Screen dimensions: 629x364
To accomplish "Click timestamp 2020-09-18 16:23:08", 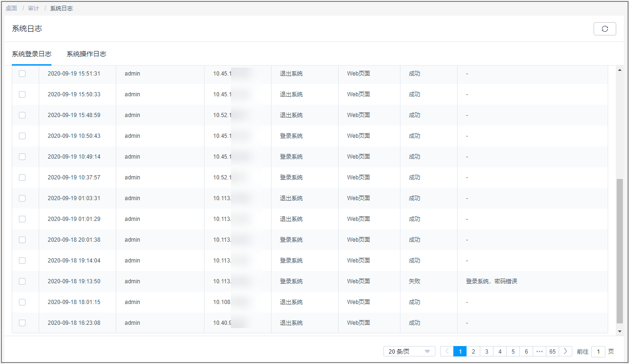I will coord(74,323).
